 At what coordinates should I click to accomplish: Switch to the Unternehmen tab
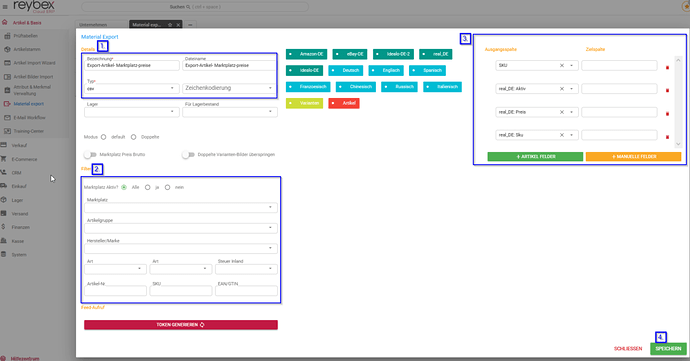tap(93, 25)
